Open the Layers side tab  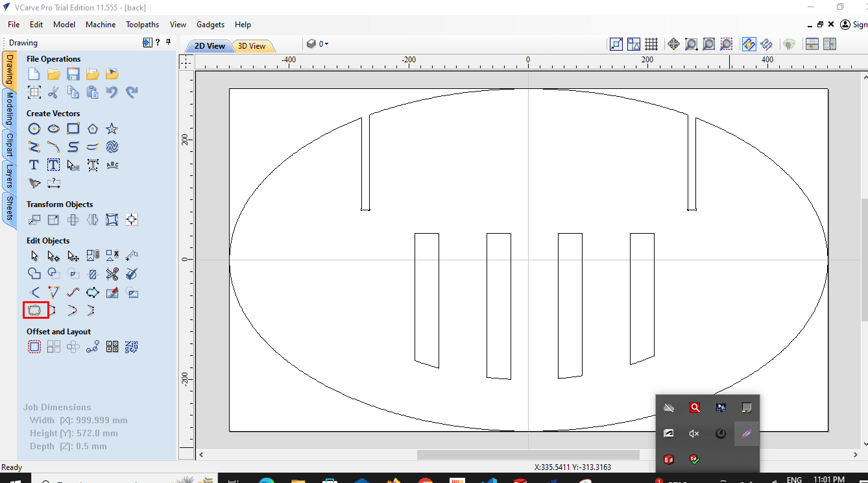click(x=9, y=176)
